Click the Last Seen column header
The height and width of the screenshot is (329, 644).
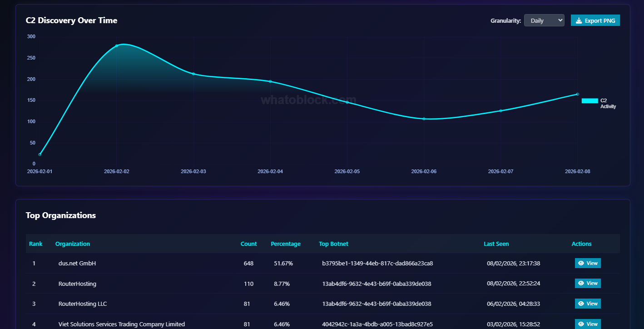pos(496,244)
